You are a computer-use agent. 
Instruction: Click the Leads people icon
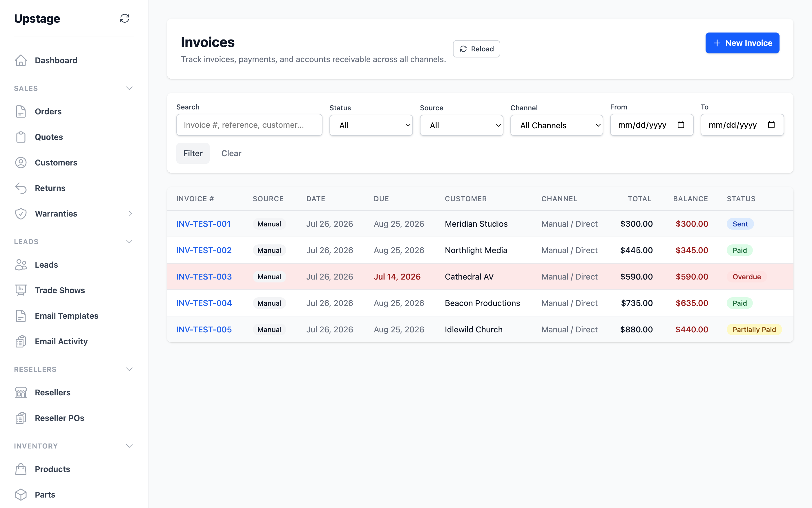coord(21,265)
